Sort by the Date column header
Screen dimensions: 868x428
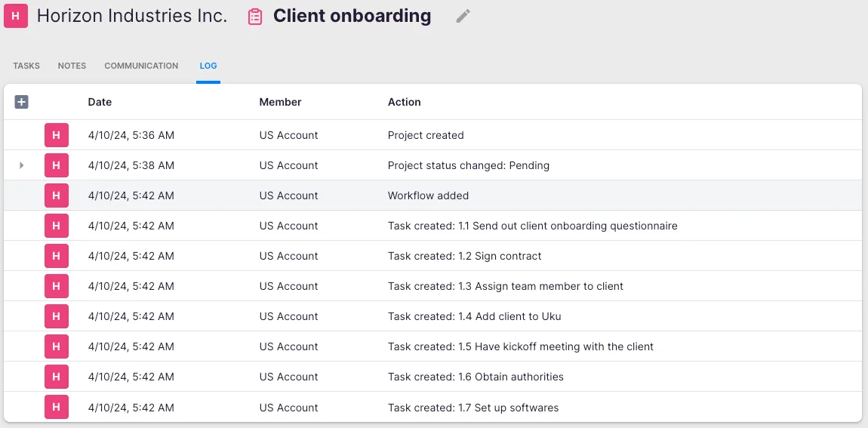click(x=100, y=102)
